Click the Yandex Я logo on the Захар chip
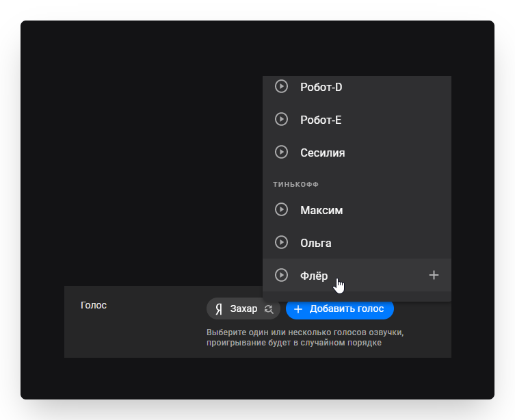This screenshot has width=515, height=420. pos(219,309)
